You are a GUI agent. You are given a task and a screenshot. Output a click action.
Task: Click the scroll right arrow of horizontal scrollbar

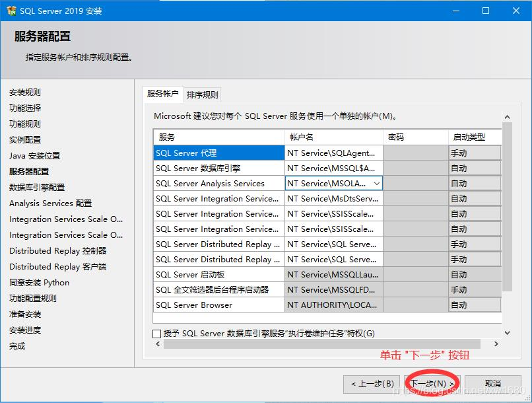tap(495, 344)
